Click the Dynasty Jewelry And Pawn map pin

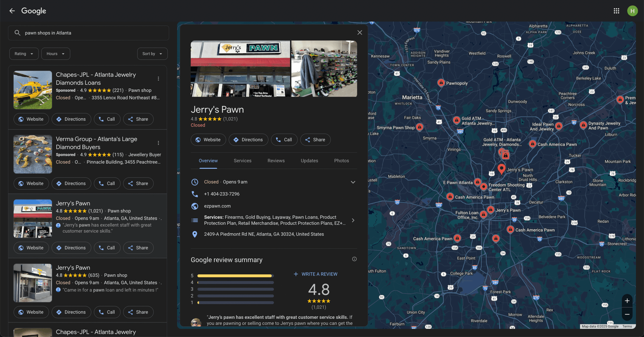click(x=583, y=125)
